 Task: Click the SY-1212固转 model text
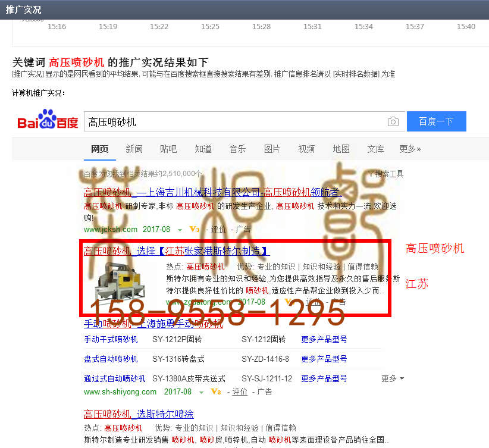click(x=264, y=339)
